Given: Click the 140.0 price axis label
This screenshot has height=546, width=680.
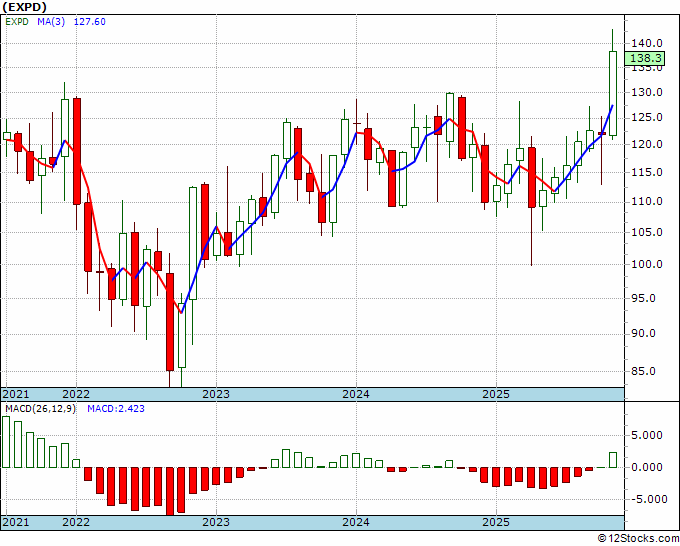Looking at the screenshot, I should [x=647, y=43].
